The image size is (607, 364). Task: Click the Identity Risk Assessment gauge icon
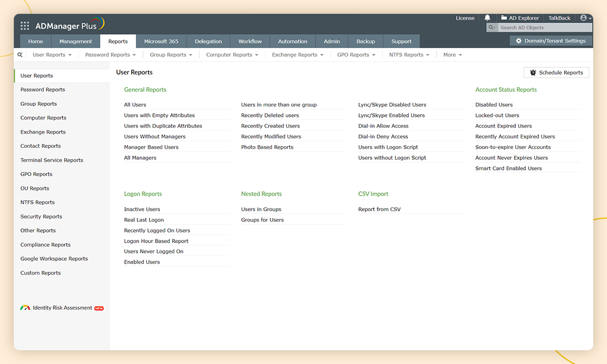coord(25,308)
